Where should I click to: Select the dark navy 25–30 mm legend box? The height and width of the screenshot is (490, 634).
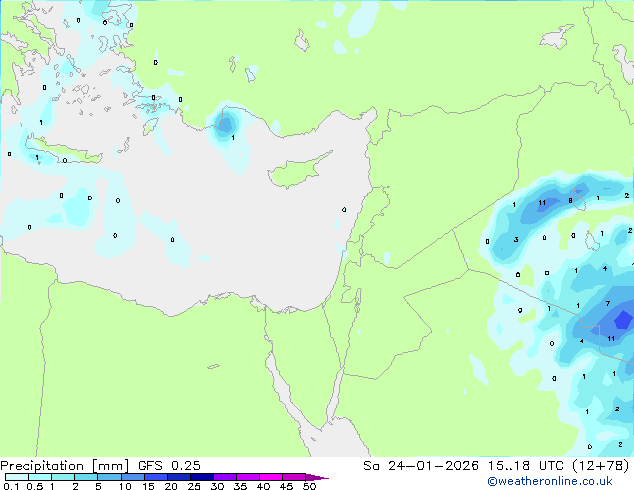[202, 477]
